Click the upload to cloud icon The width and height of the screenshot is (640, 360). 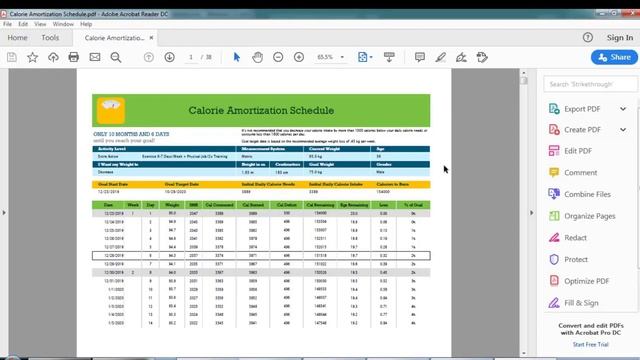click(x=53, y=57)
